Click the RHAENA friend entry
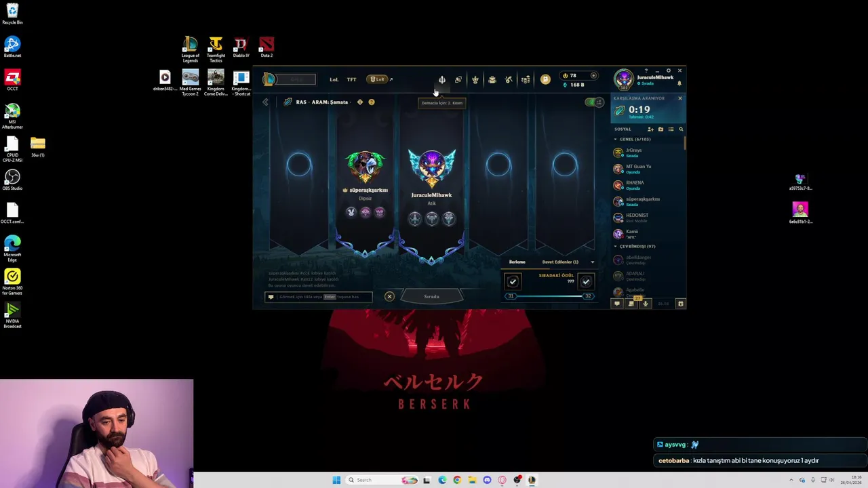This screenshot has width=868, height=488. (648, 185)
